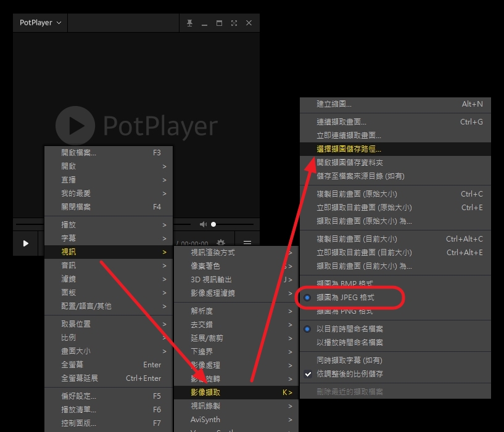Adjust the volume slider handle

[213, 224]
